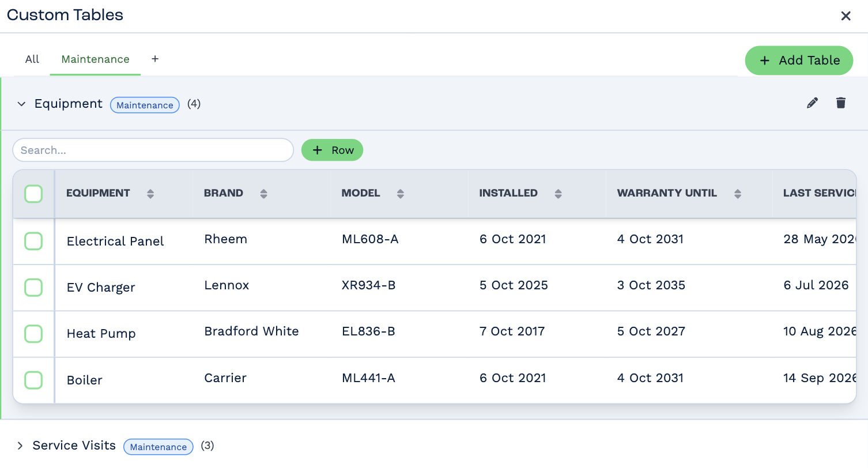Click the Maintenance tag beside Equipment
Screen dimensions: 868x468
tap(145, 105)
